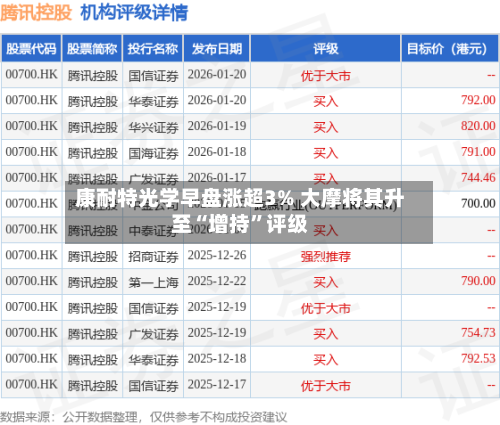Select the 发布日期 column header
Image resolution: width=500 pixels, height=425 pixels.
click(x=217, y=49)
